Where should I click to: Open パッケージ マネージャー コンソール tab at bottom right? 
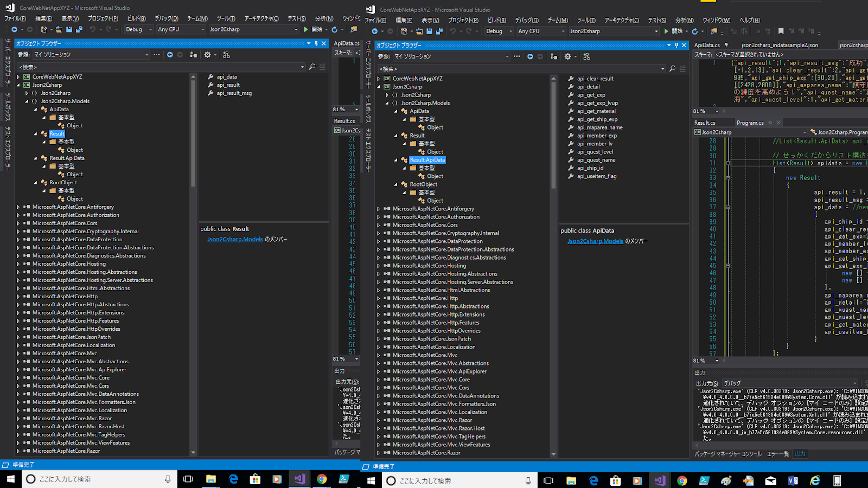point(728,454)
